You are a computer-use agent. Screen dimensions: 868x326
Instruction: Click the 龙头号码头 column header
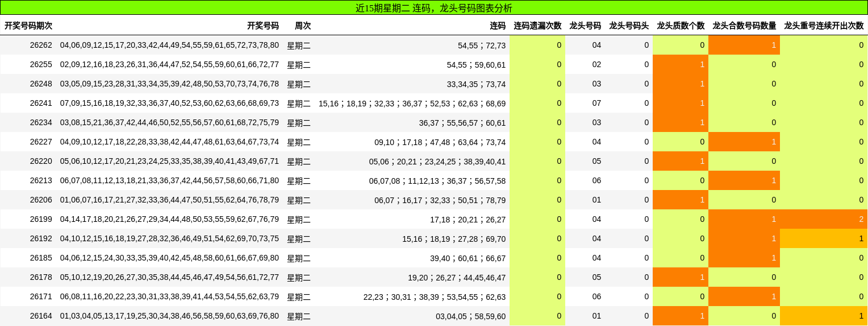click(x=629, y=26)
